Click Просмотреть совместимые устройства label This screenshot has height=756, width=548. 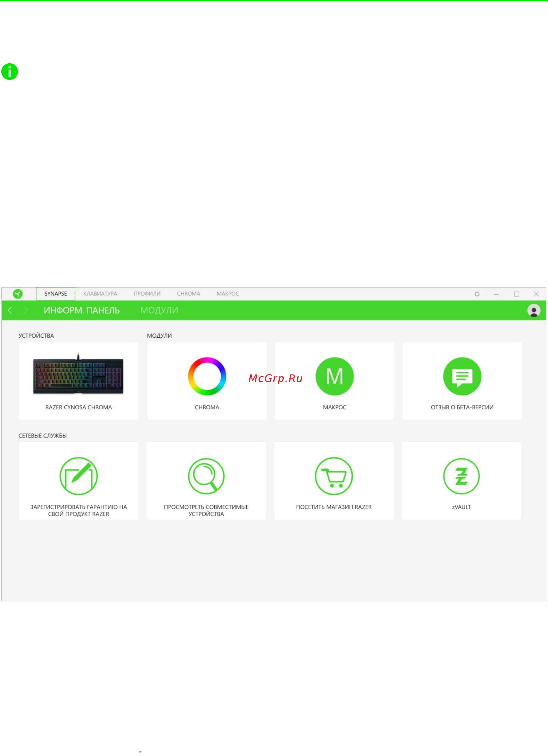tap(206, 510)
